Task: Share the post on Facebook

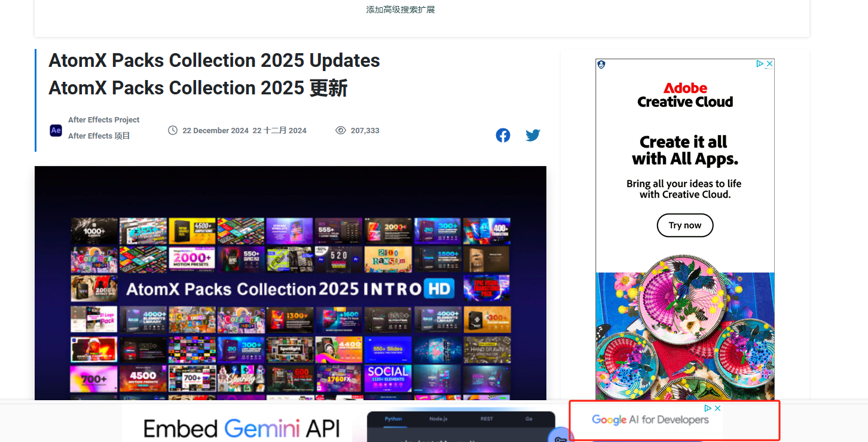Action: tap(503, 136)
